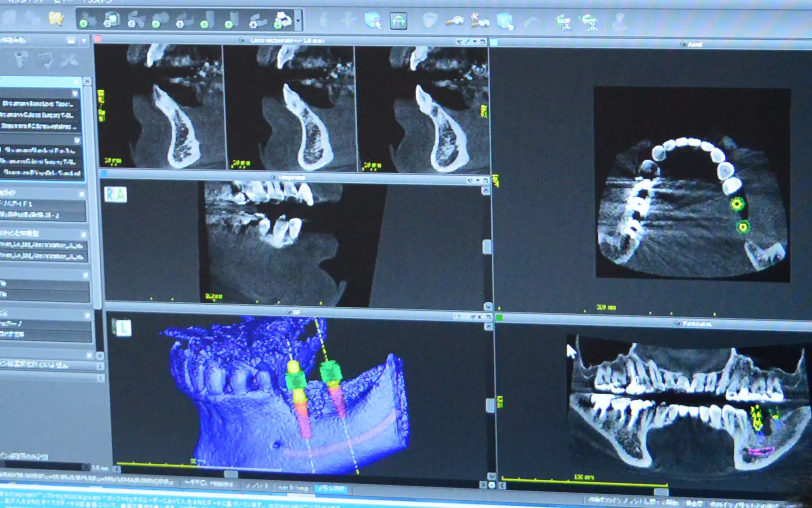The width and height of the screenshot is (812, 508).
Task: Click the red indicator square on cross-sectional view
Action: coord(98,39)
